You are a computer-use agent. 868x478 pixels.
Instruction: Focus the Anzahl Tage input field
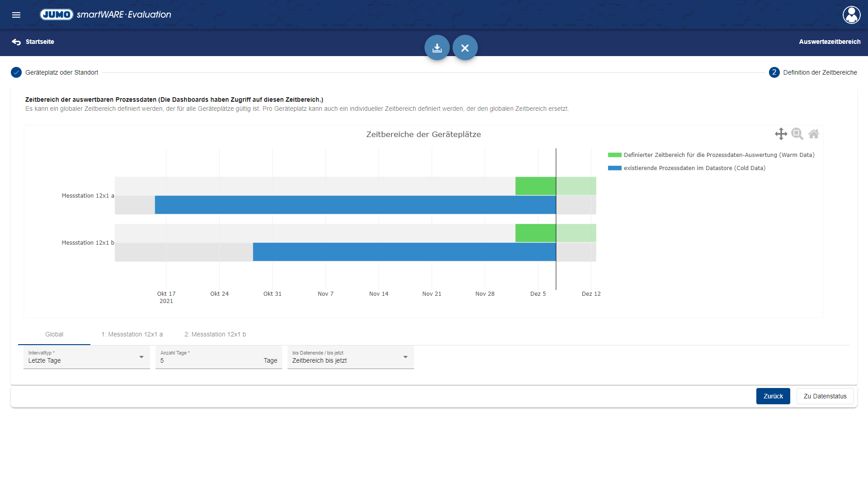tap(208, 360)
